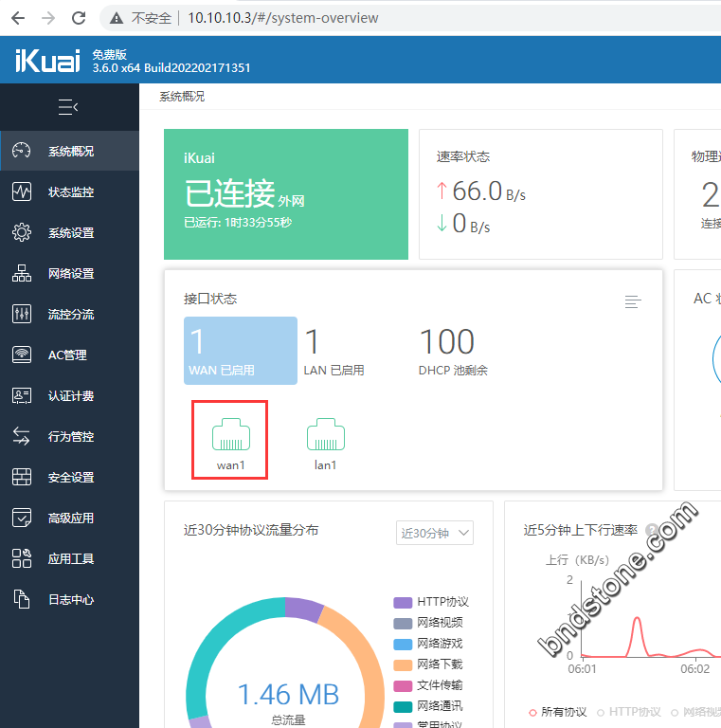Click the AC管理 wifi icon

click(22, 355)
